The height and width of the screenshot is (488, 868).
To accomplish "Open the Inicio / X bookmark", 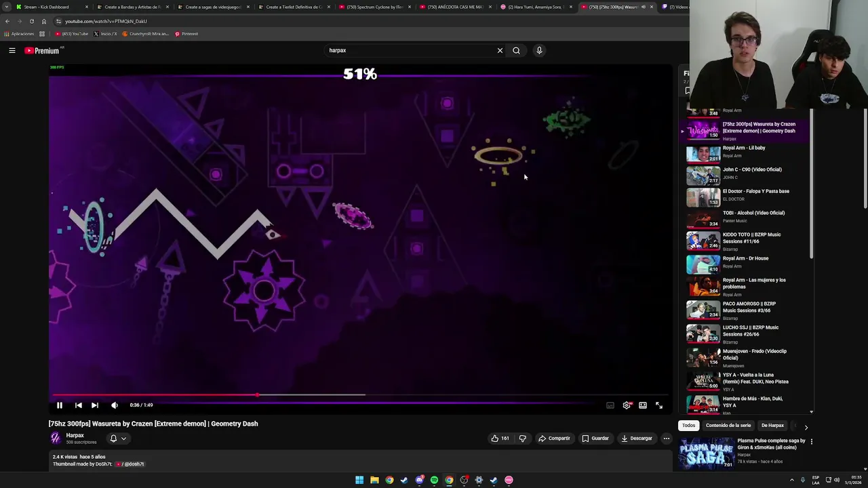I will (105, 34).
